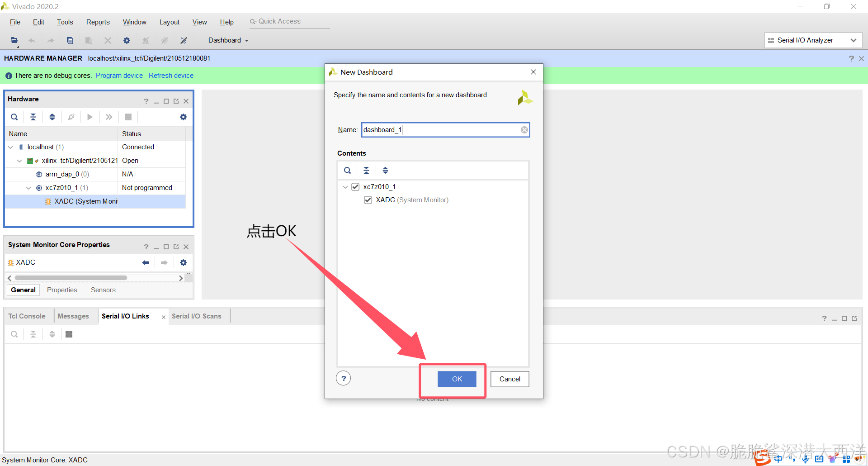Close the Serial I/O Links tab

(x=164, y=317)
